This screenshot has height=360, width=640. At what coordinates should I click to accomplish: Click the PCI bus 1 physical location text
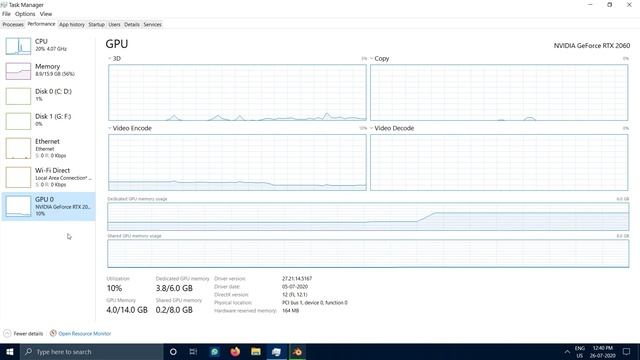pos(315,302)
